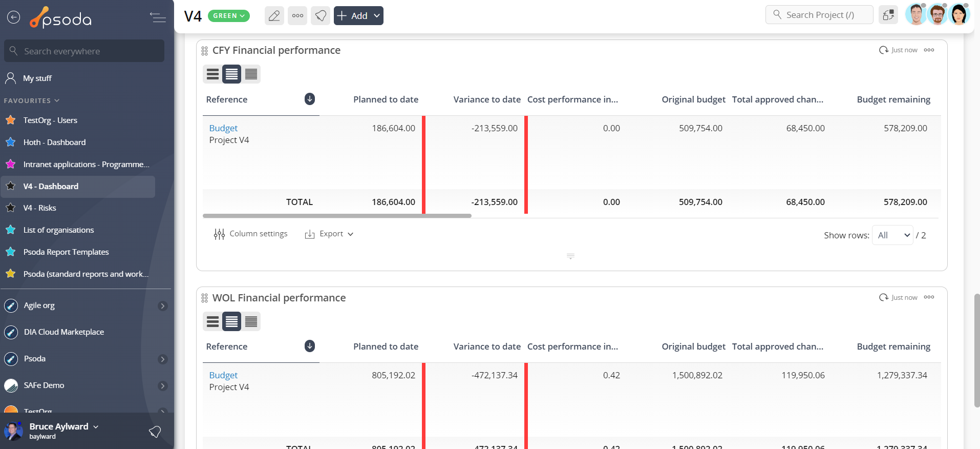Click the CFY table horizontal scrollbar

(337, 216)
